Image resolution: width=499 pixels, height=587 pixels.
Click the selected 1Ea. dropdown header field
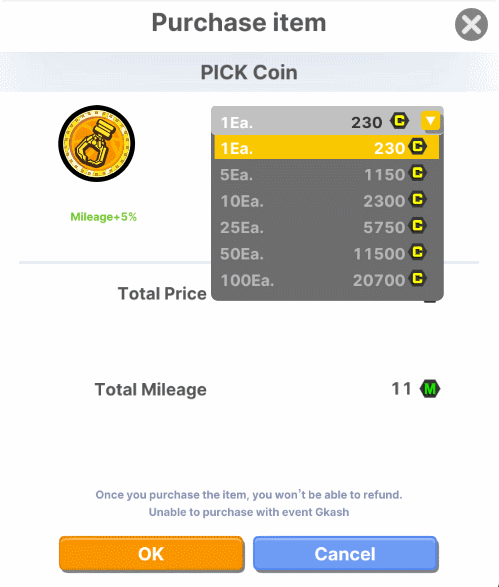click(327, 121)
